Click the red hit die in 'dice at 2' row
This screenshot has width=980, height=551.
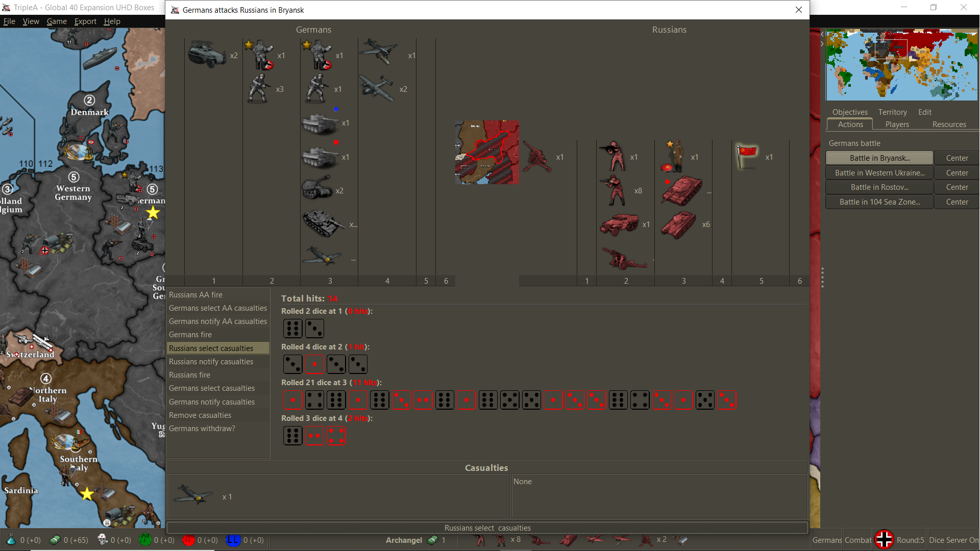click(x=314, y=364)
